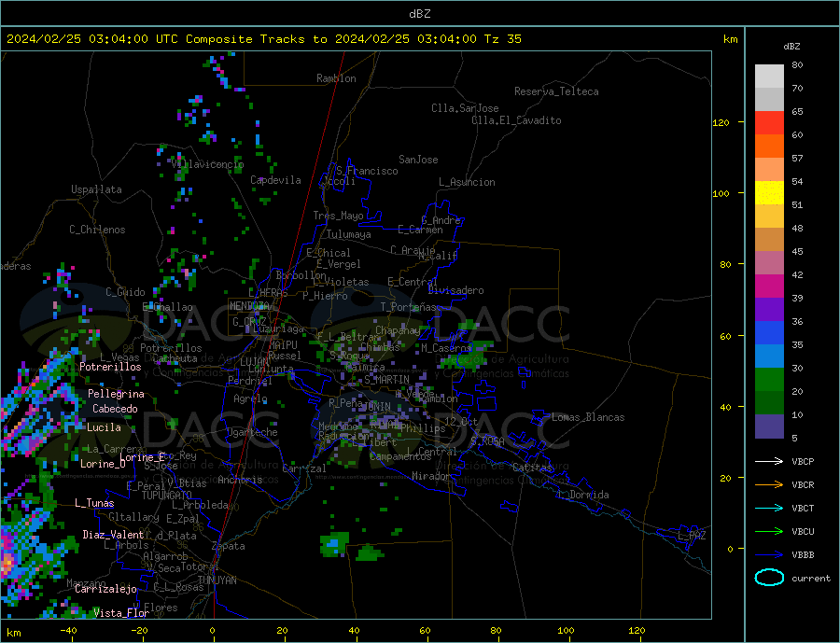The image size is (840, 643).
Task: Click the Clla.El_Cavadito label
Action: pyautogui.click(x=516, y=120)
